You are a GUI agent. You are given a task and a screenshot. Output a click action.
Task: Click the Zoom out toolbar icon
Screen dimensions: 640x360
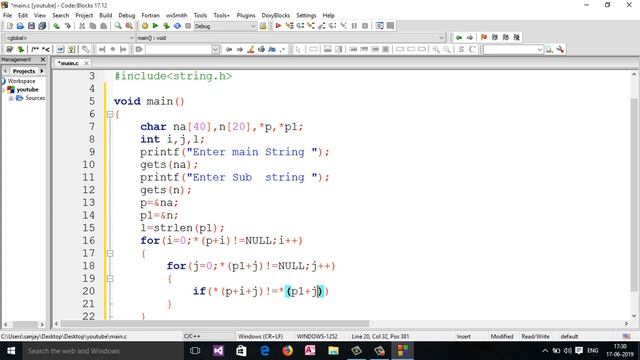447,49
